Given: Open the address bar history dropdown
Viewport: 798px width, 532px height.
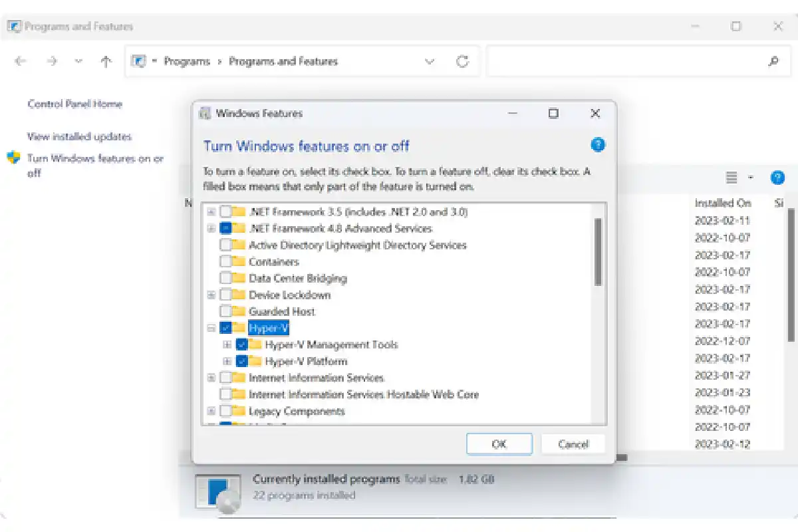Looking at the screenshot, I should tap(430, 61).
